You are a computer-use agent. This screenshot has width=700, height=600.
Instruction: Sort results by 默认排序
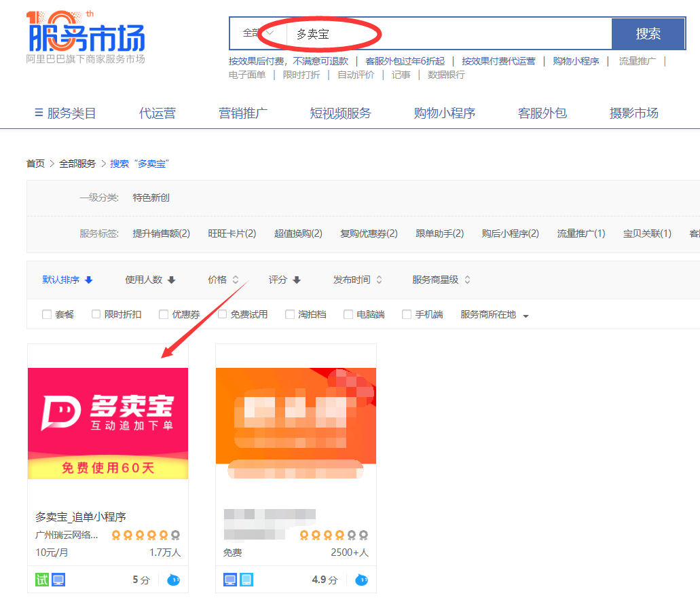coord(60,280)
